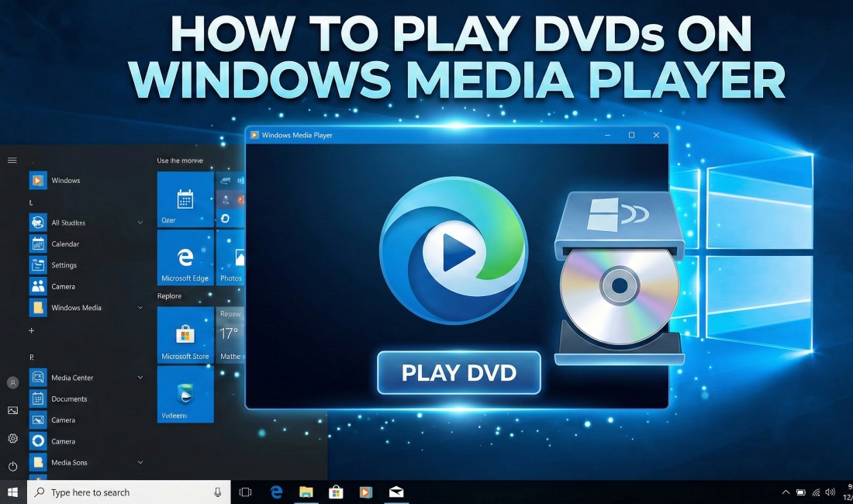Expand the Windows Media section

tap(140, 307)
